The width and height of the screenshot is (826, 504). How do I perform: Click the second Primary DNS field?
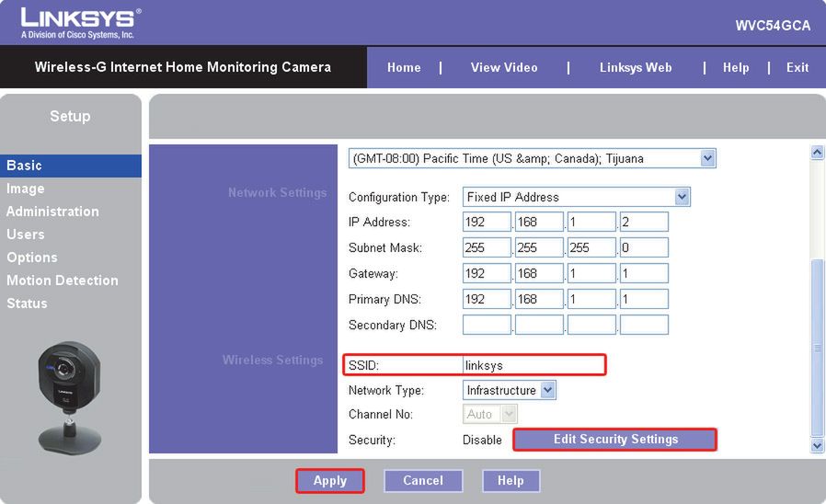click(539, 299)
